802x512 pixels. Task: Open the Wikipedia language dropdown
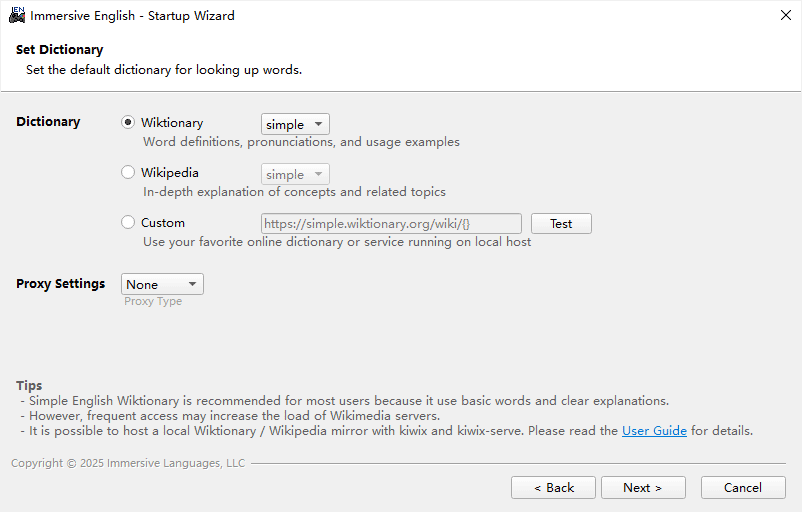point(295,174)
